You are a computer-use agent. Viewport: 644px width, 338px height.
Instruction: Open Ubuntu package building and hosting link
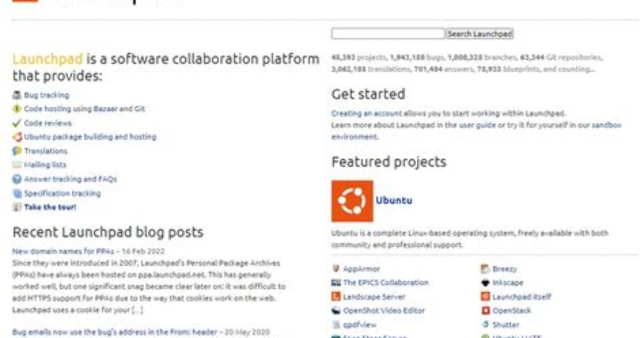tap(90, 137)
